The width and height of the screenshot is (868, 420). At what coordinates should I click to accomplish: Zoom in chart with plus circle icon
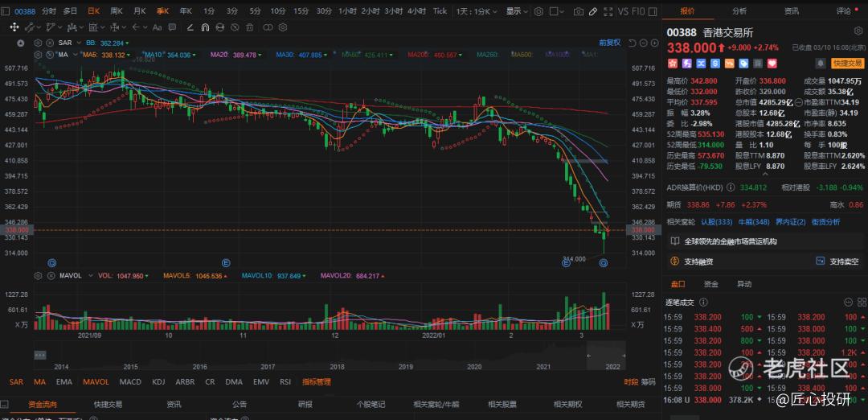click(654, 43)
